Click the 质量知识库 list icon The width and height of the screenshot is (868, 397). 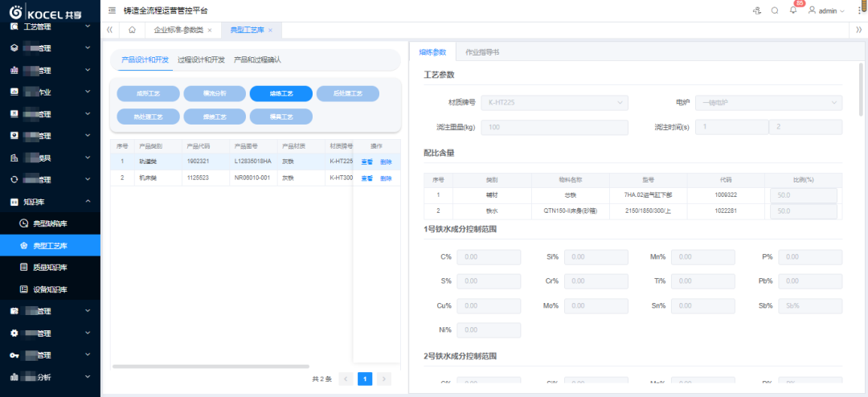(x=23, y=268)
